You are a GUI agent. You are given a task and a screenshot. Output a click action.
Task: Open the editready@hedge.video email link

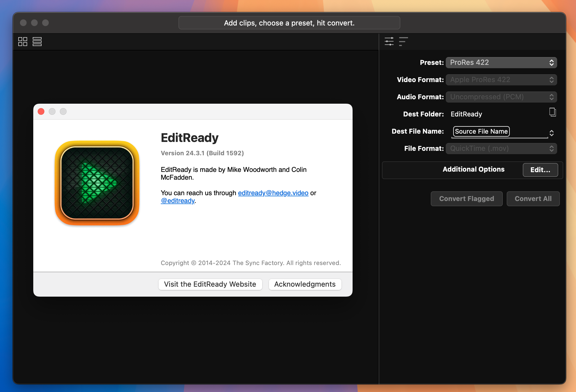pos(273,193)
